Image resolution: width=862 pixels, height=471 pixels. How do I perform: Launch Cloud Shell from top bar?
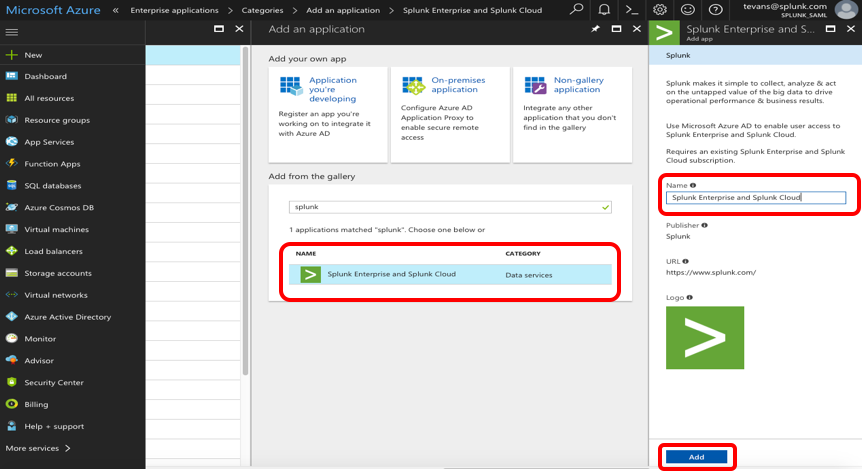[x=632, y=9]
